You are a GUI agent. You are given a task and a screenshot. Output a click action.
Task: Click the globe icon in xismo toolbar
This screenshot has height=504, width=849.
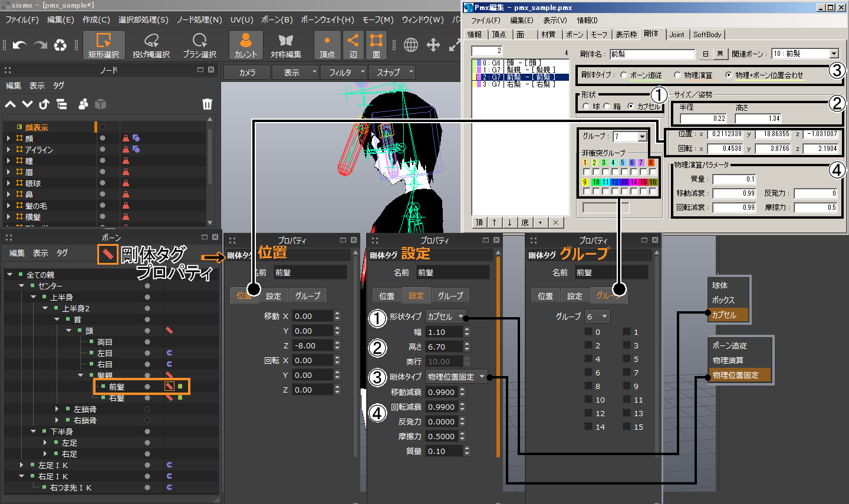point(411,45)
